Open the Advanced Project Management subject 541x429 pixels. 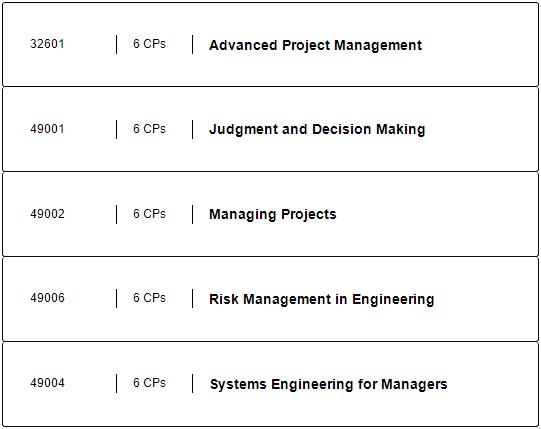315,45
